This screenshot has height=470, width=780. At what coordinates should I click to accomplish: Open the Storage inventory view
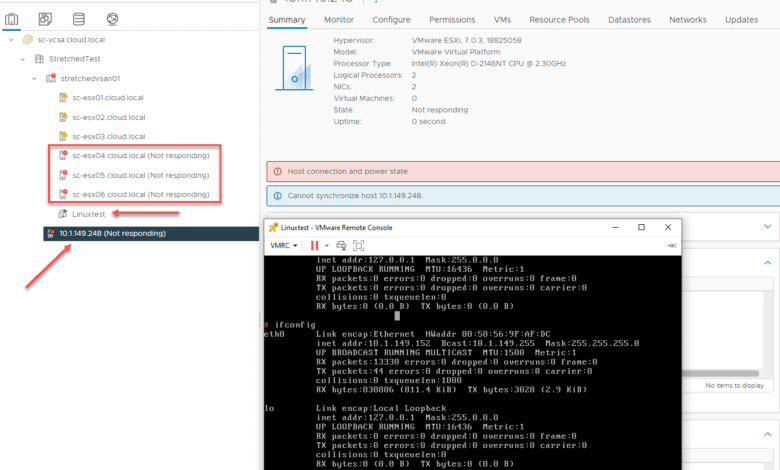(79, 19)
